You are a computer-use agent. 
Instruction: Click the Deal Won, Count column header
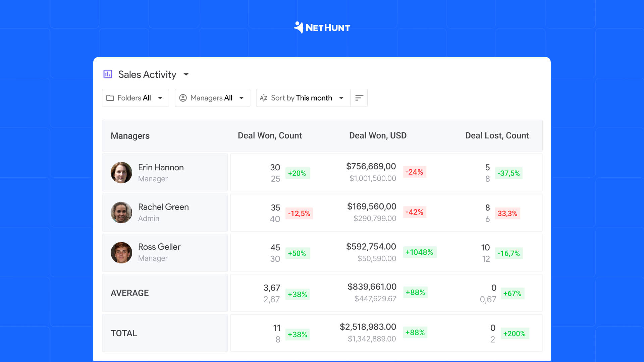point(270,135)
